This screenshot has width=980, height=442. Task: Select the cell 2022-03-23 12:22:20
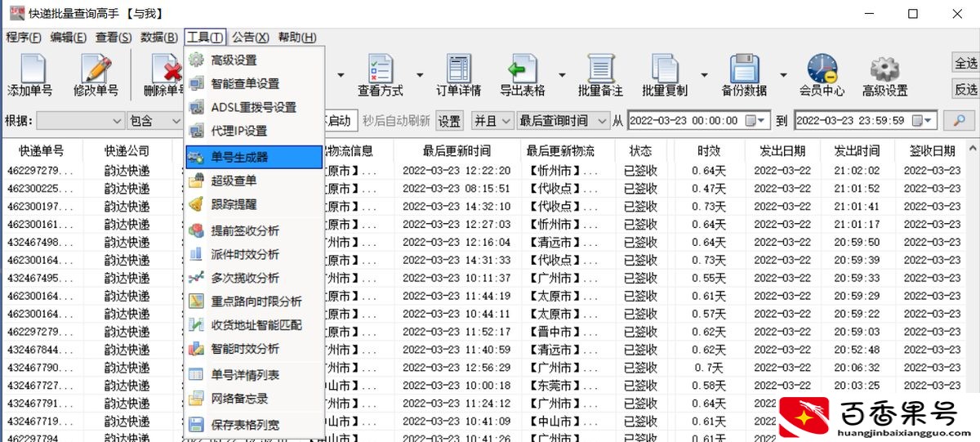click(x=457, y=170)
